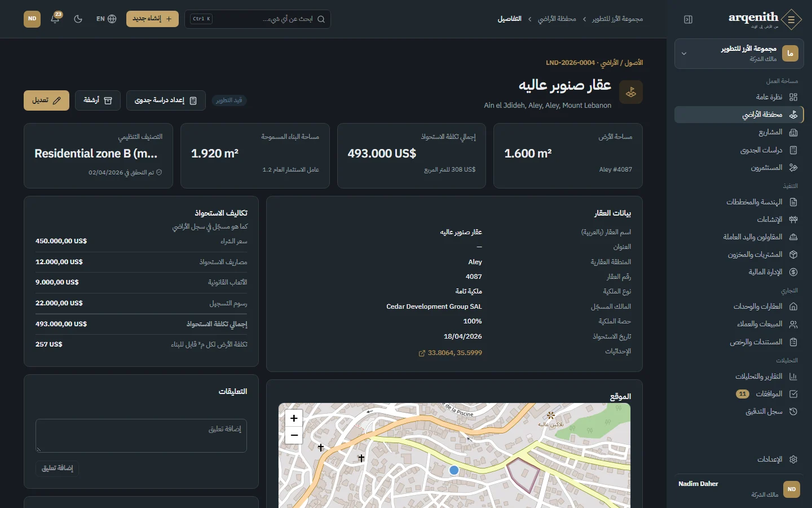Viewport: 812px width, 508px height.
Task: Go to المشاريع in the sidebar
Action: pyautogui.click(x=739, y=132)
